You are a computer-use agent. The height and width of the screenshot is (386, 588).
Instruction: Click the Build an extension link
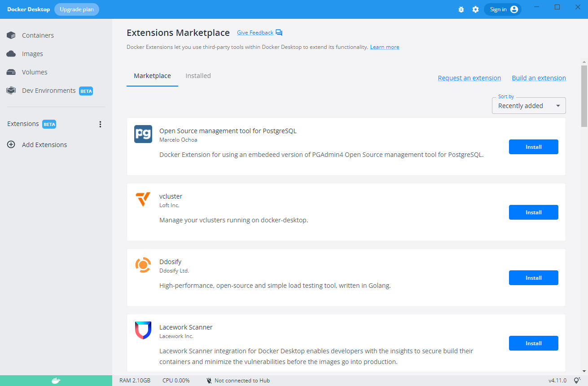539,78
